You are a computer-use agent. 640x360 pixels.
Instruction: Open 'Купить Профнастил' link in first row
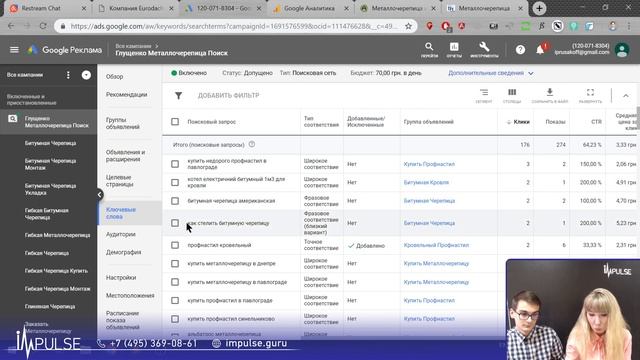pos(429,164)
